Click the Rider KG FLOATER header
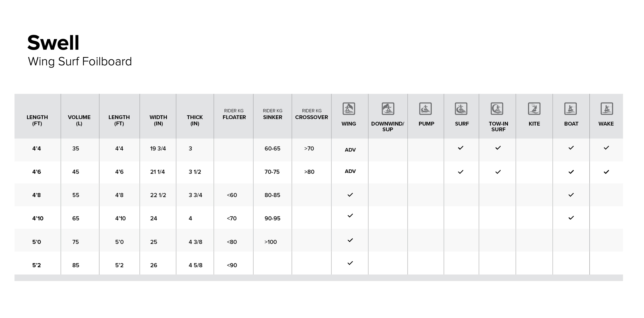This screenshot has height=318, width=644. (234, 114)
